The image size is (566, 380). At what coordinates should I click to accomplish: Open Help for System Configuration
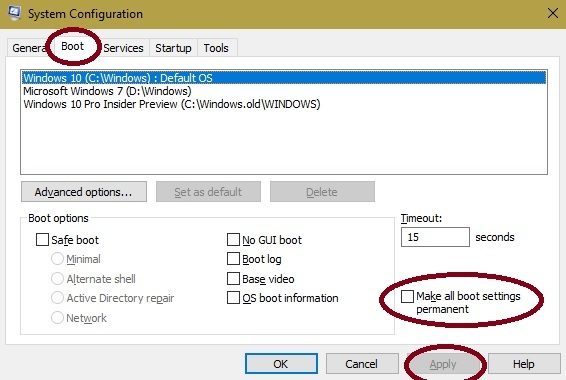click(x=524, y=364)
